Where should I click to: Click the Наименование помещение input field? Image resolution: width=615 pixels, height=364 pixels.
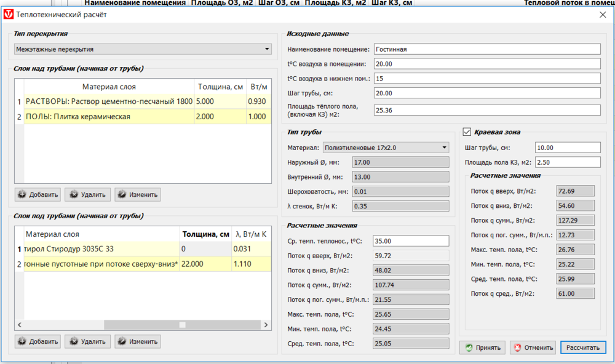point(486,49)
